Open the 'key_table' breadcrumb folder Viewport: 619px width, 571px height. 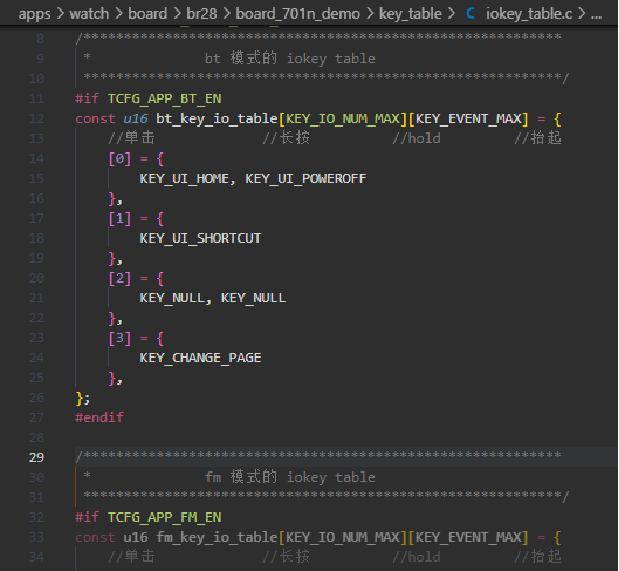tap(410, 14)
